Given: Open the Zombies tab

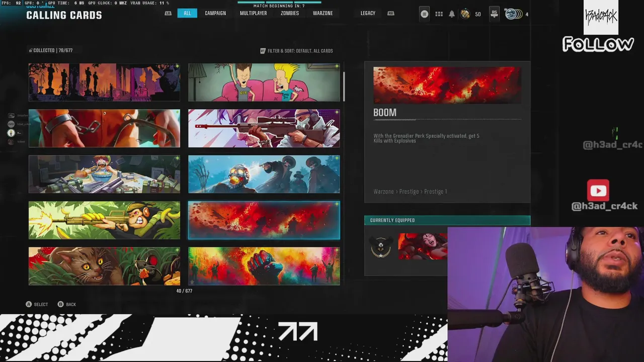Looking at the screenshot, I should point(290,13).
